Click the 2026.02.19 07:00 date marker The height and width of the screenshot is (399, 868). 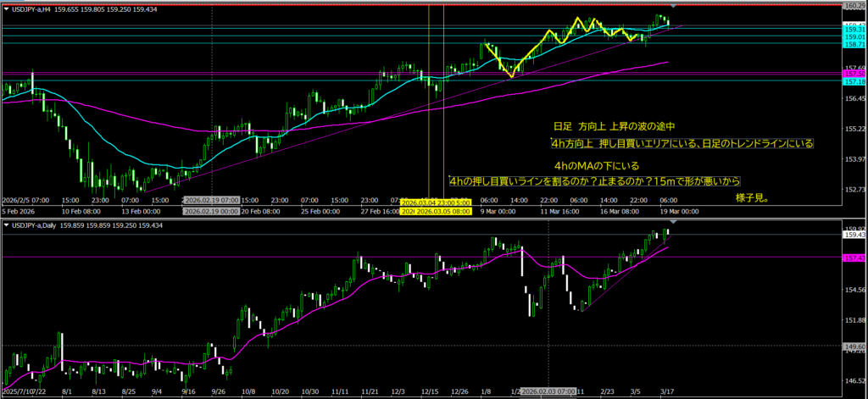[212, 200]
